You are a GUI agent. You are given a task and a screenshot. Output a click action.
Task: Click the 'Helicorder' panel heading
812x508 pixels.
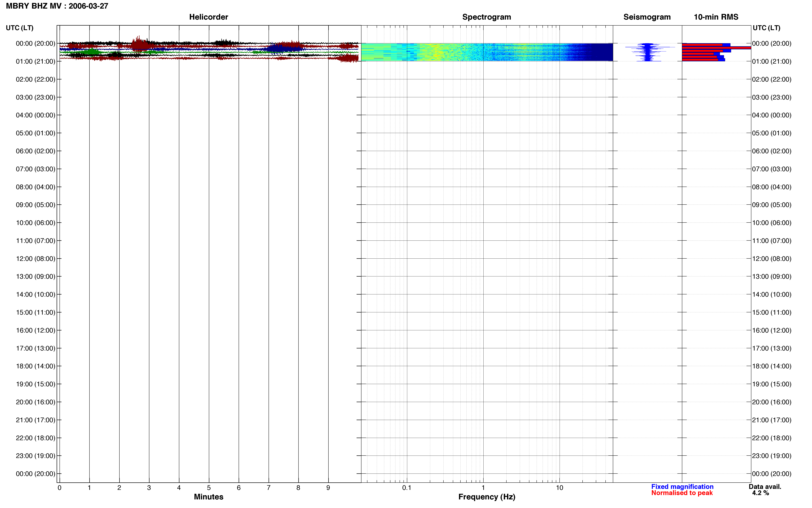click(209, 17)
